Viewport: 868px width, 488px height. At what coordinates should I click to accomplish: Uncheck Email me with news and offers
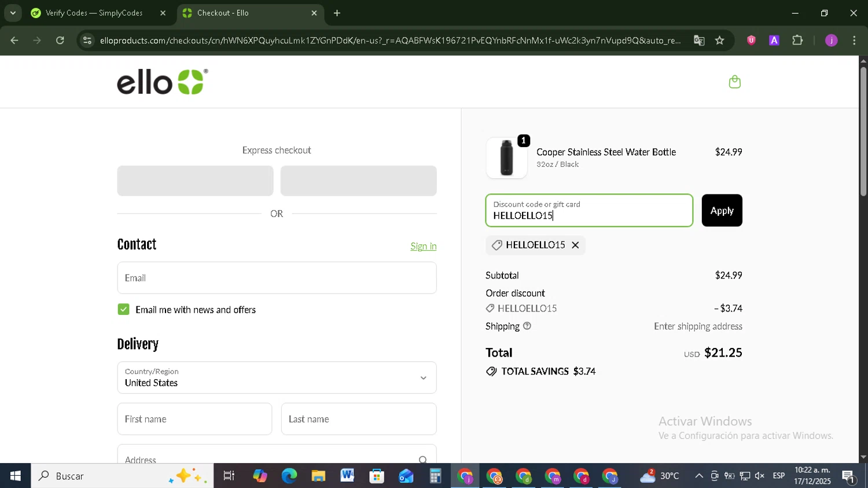click(x=123, y=310)
